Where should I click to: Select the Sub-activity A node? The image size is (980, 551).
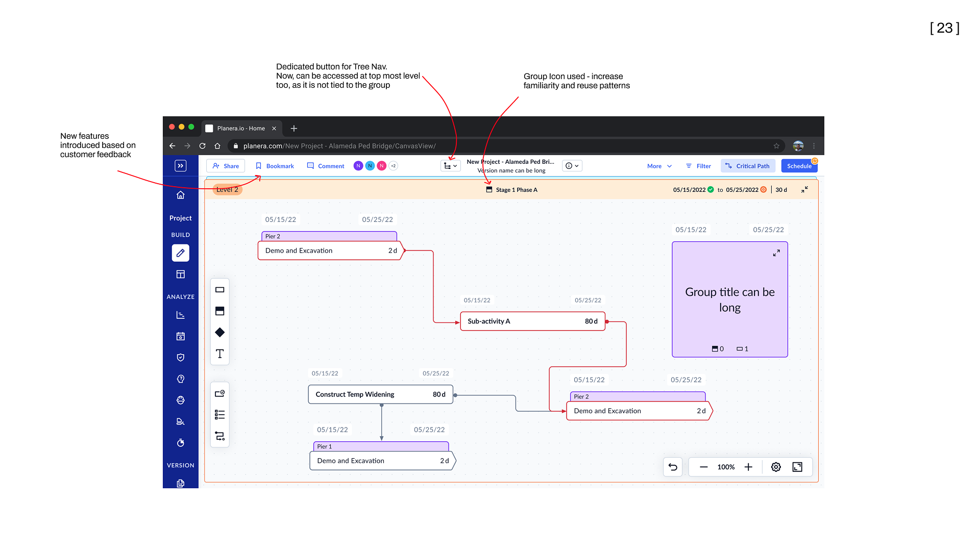click(532, 321)
